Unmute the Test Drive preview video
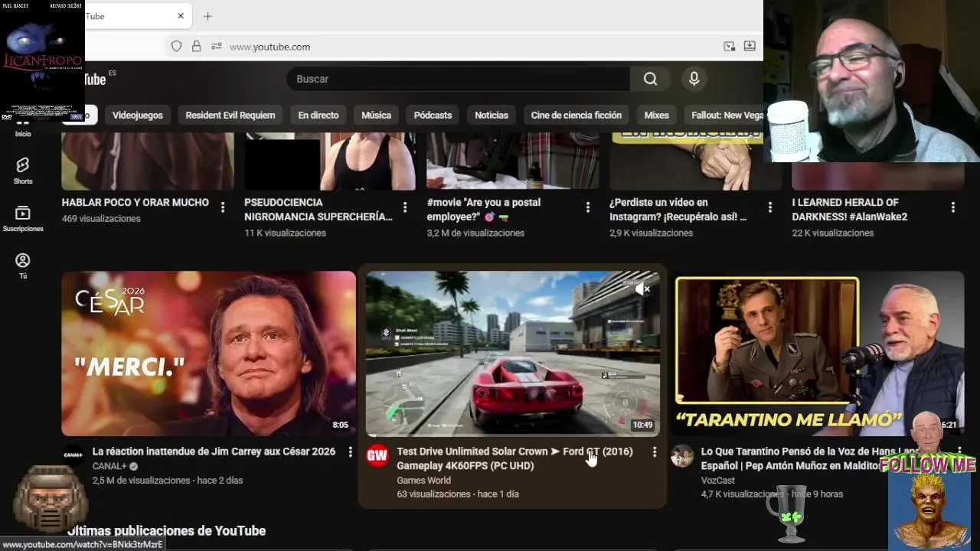The width and height of the screenshot is (980, 551). click(642, 289)
